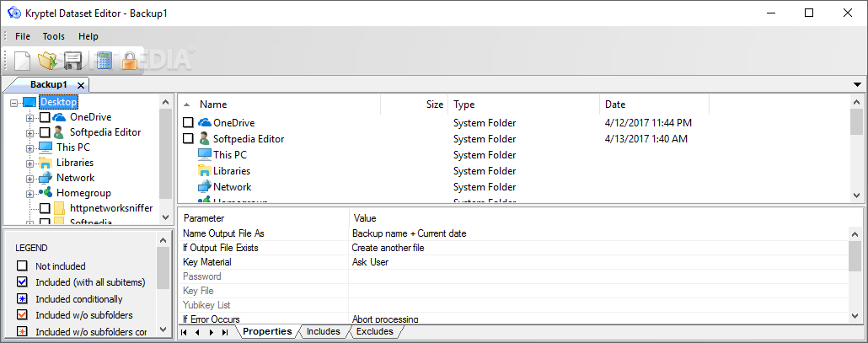Expand the OneDrive tree node

[29, 118]
